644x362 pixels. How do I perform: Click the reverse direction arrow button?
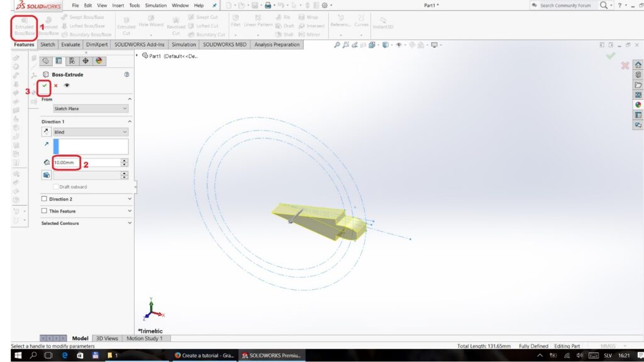pyautogui.click(x=47, y=132)
